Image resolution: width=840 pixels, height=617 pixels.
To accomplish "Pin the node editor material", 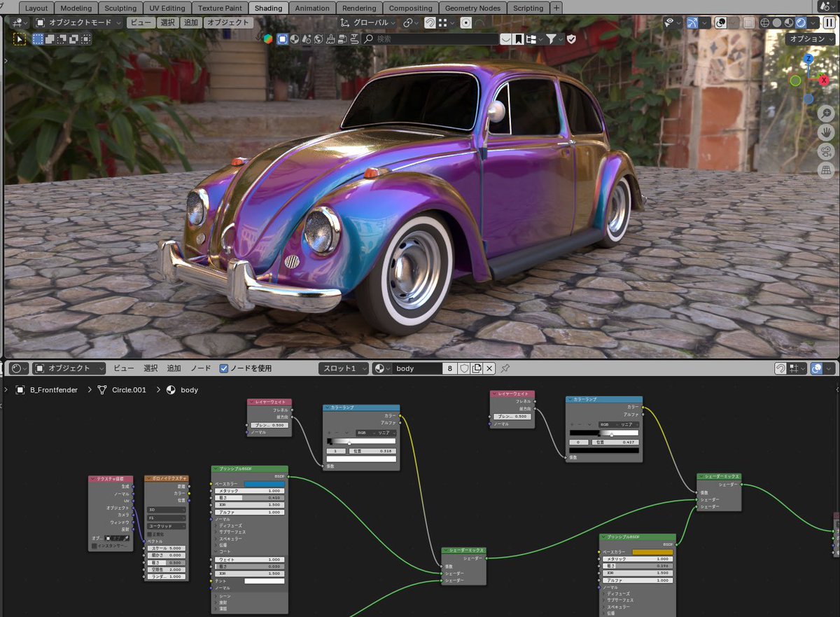I will (505, 368).
